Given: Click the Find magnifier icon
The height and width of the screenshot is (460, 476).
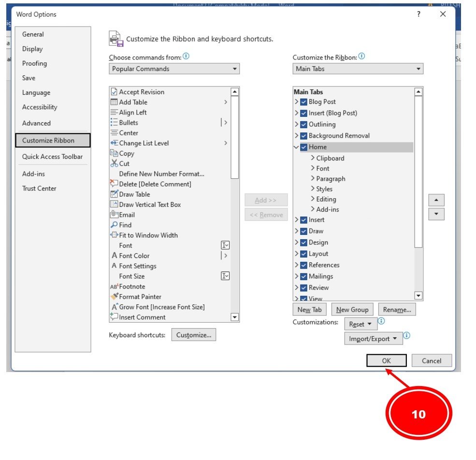Looking at the screenshot, I should pos(114,225).
